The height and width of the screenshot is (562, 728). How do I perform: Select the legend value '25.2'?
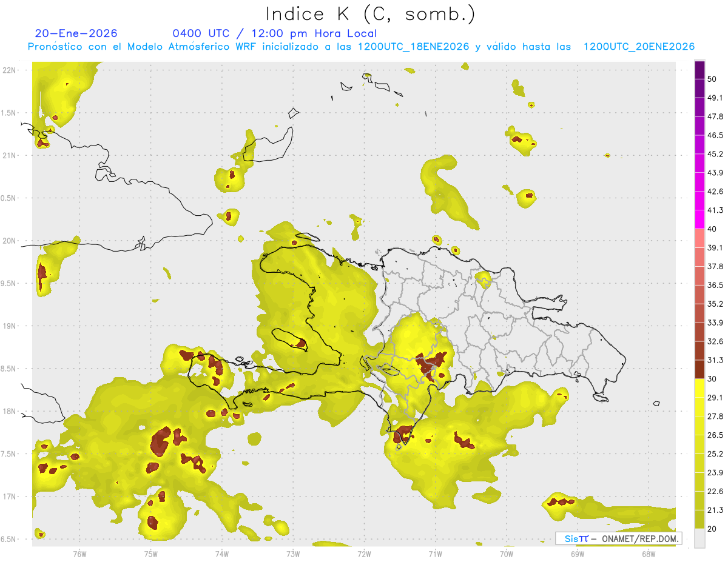[x=715, y=453]
